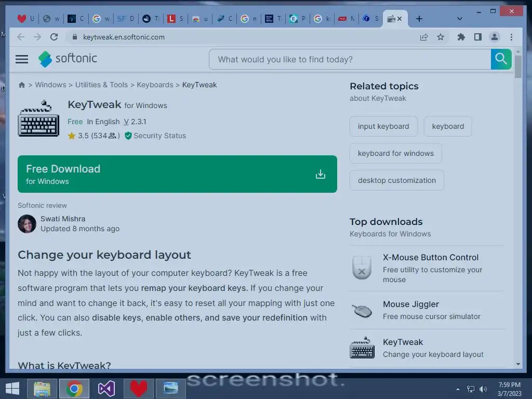Open the Chrome profile avatar icon
532x399 pixels.
(x=495, y=37)
